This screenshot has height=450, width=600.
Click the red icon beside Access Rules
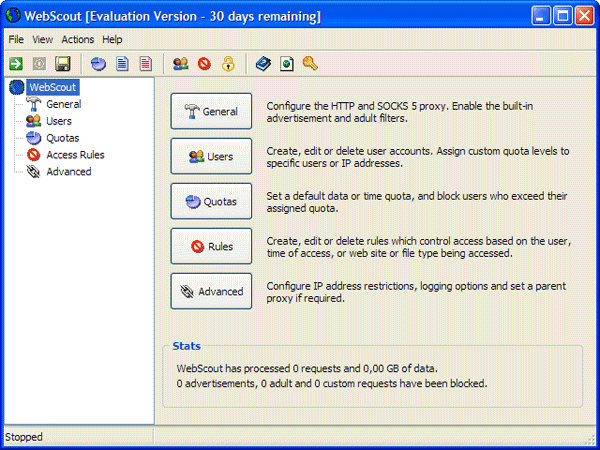click(x=34, y=155)
